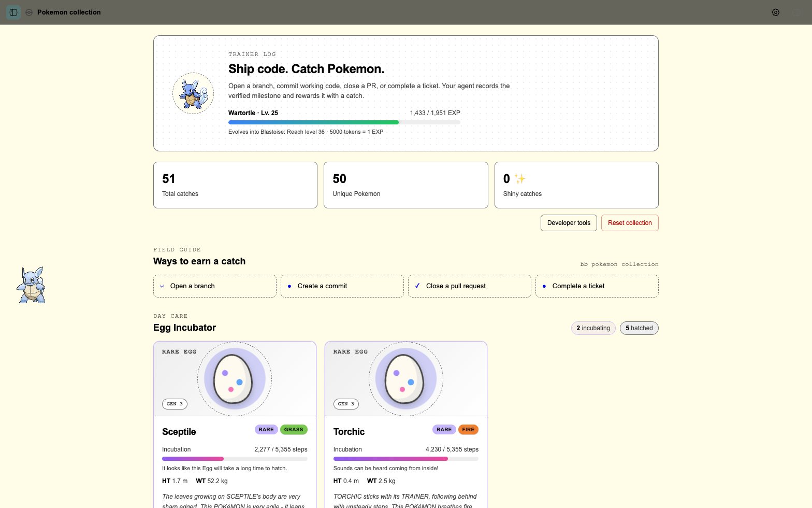Click the 1,433 / 1,951 EXP value

[435, 113]
